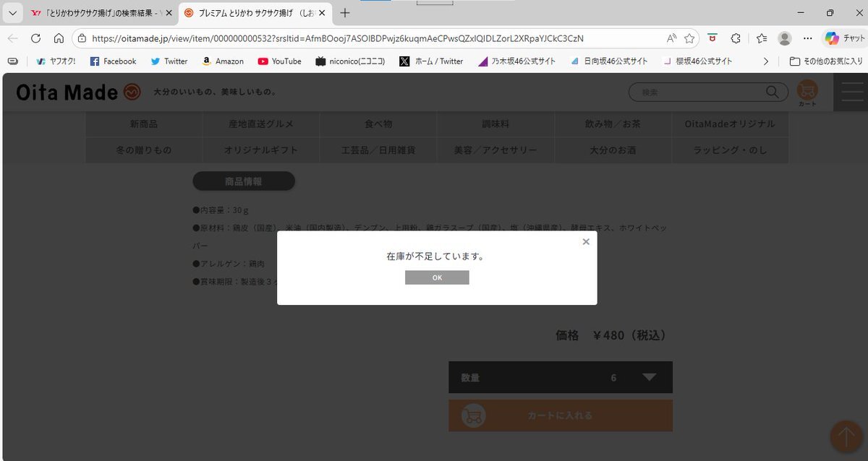Open the Amazon bookmark
This screenshot has width=868, height=461.
point(222,61)
